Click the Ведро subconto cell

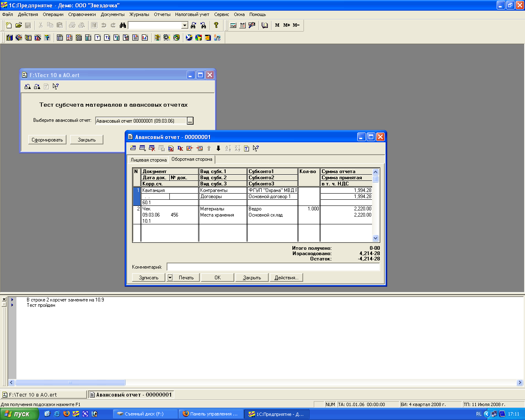coord(272,209)
